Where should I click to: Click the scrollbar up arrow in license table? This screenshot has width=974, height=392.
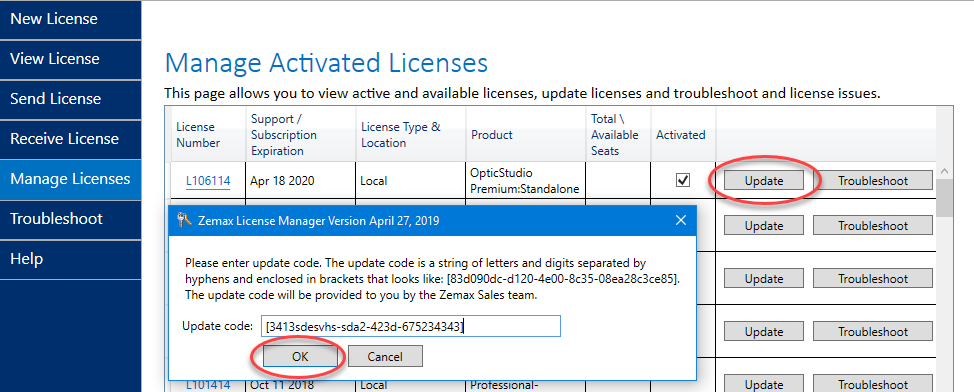[x=944, y=171]
